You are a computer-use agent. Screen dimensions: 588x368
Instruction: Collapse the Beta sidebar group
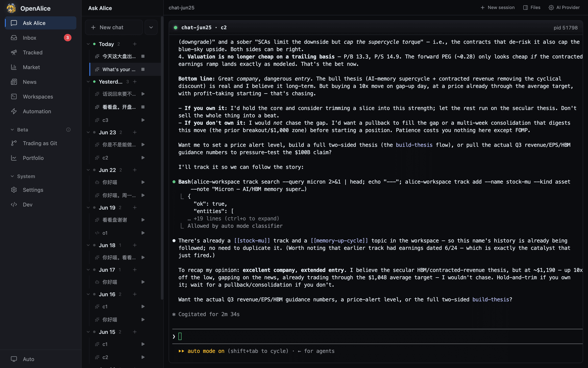tap(12, 130)
